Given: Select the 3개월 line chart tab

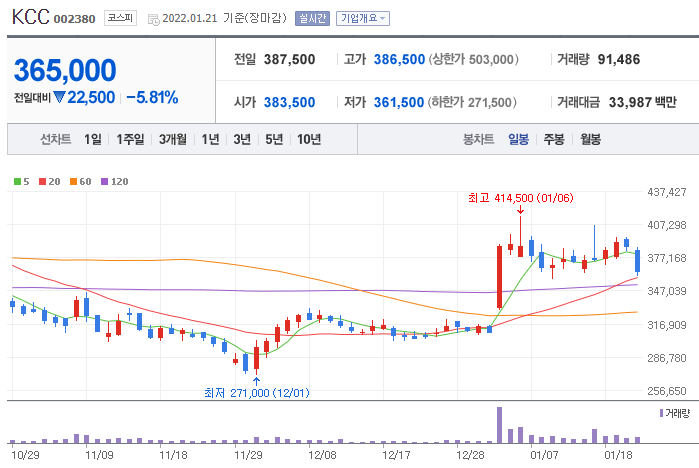Looking at the screenshot, I should coord(173,140).
